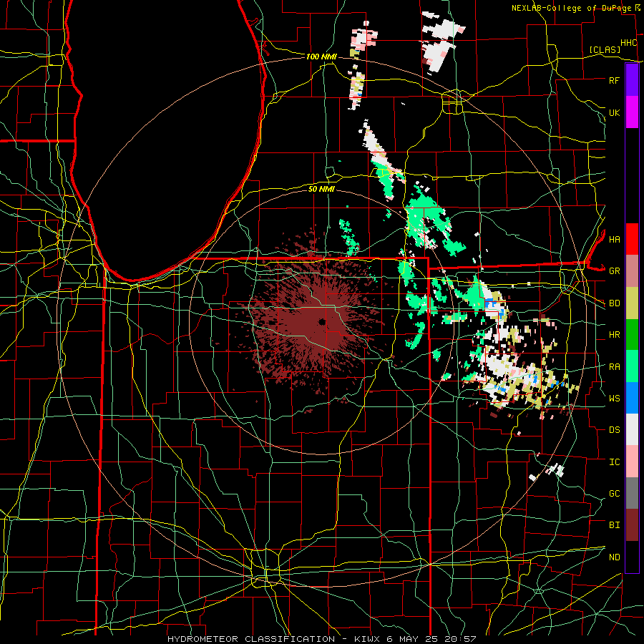Click the WS legend label
Screen dimensions: 644x644
point(614,399)
